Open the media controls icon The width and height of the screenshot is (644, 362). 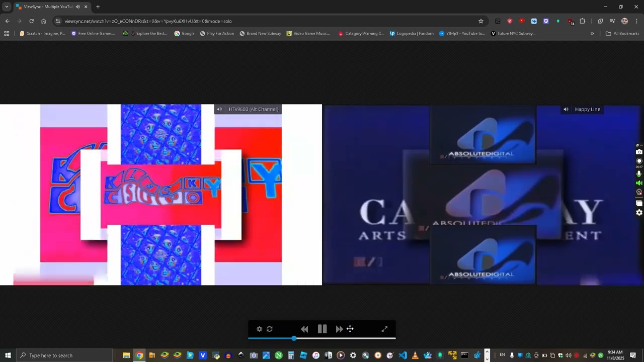[612, 21]
